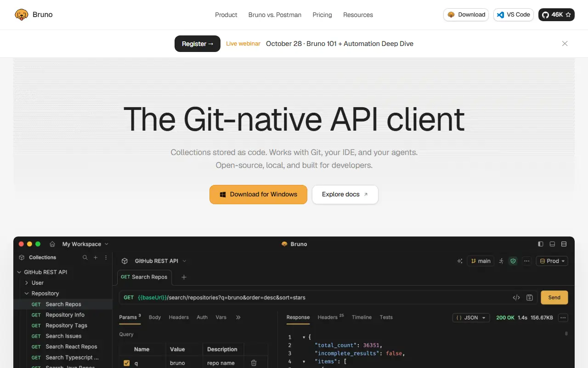Open the My Workspace dropdown
588x368 pixels.
(x=85, y=244)
